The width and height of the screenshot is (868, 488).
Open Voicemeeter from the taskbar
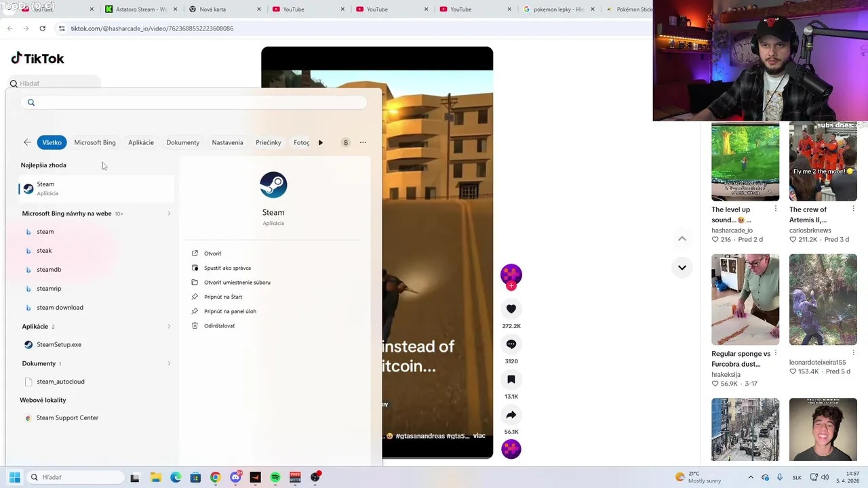295,477
